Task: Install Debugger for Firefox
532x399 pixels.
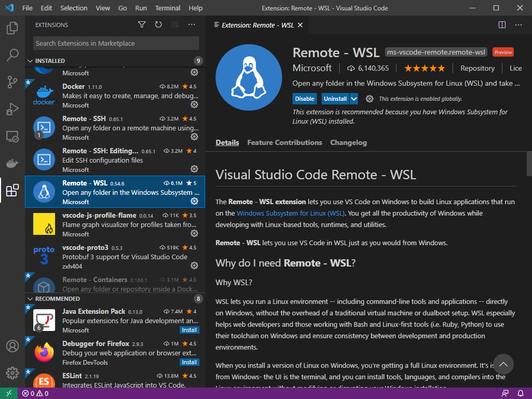Action: [189, 362]
